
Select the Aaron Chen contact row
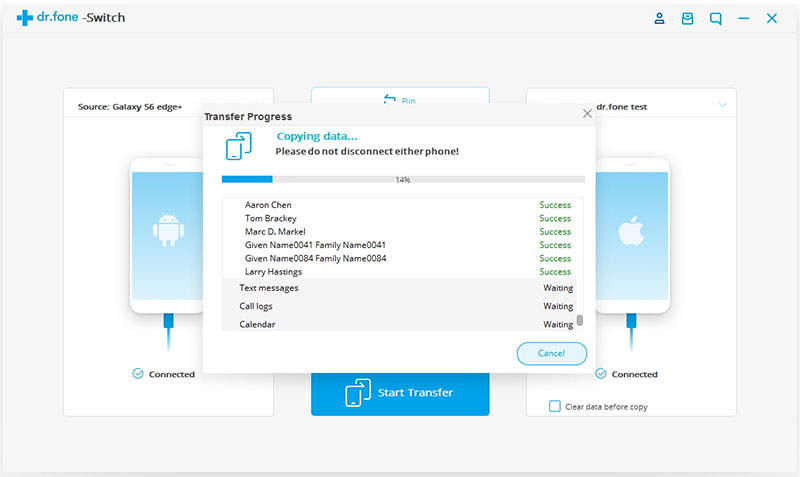tap(399, 205)
